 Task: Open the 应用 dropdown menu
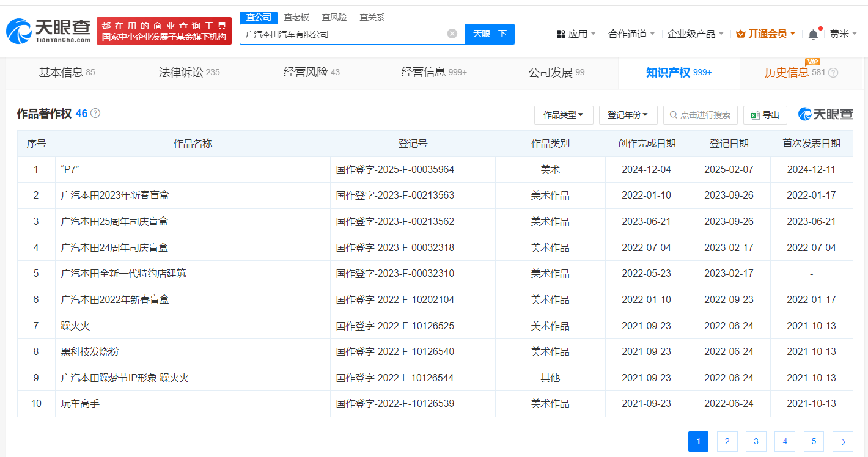point(576,34)
